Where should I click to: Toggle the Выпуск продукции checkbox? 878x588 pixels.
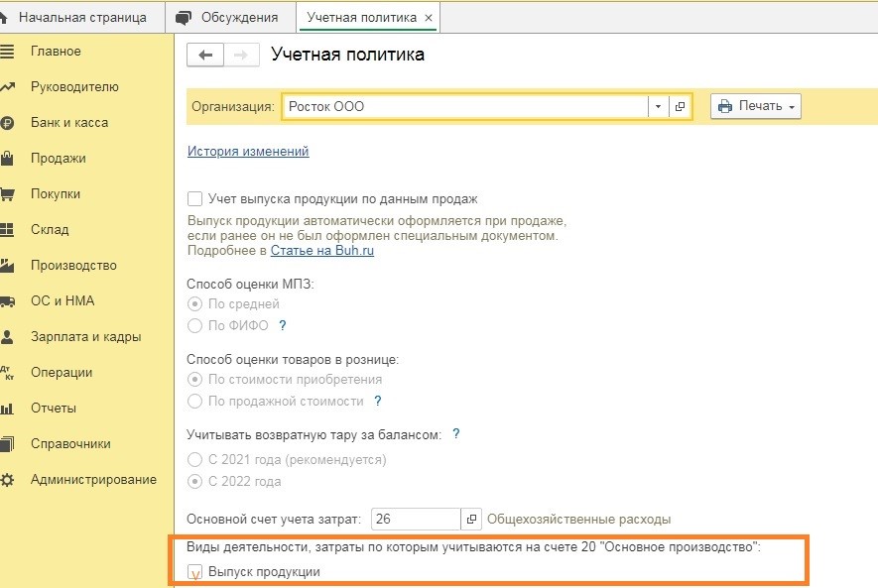(x=194, y=572)
